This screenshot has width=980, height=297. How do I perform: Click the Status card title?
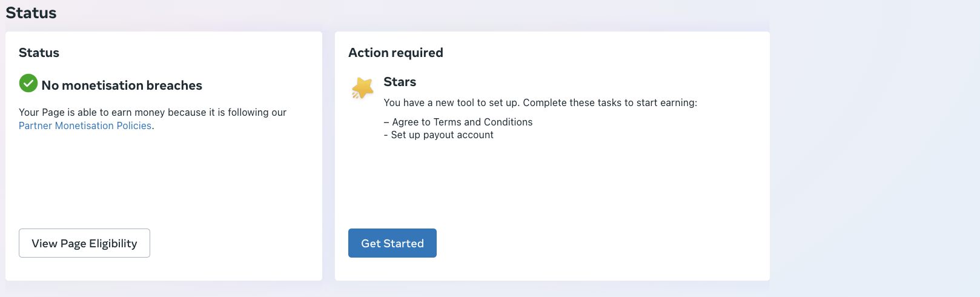coord(39,53)
